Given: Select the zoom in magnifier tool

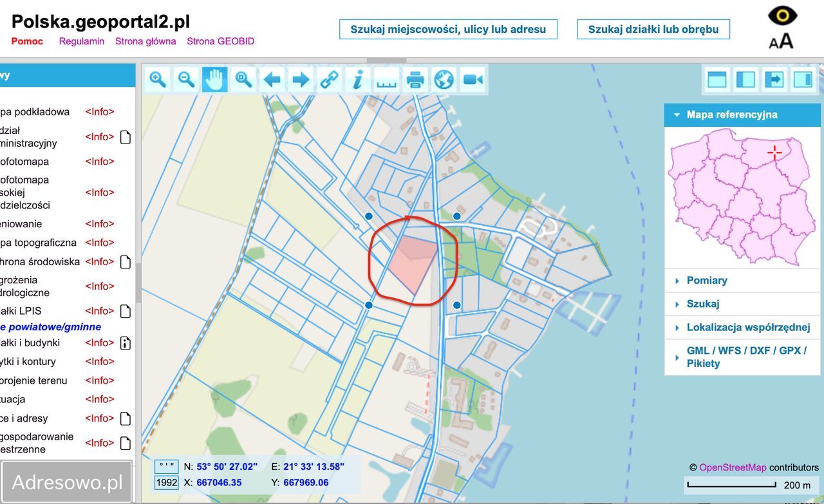Looking at the screenshot, I should 158,79.
